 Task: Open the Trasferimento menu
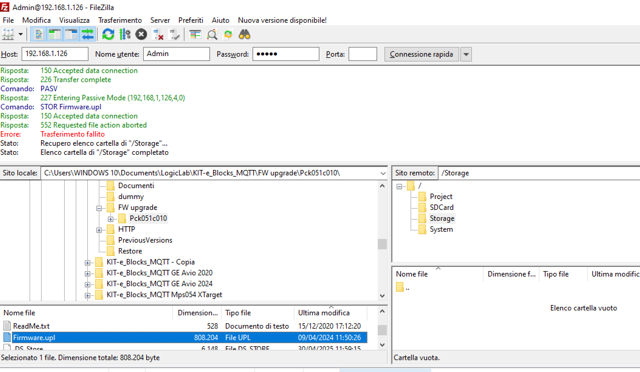coord(120,20)
